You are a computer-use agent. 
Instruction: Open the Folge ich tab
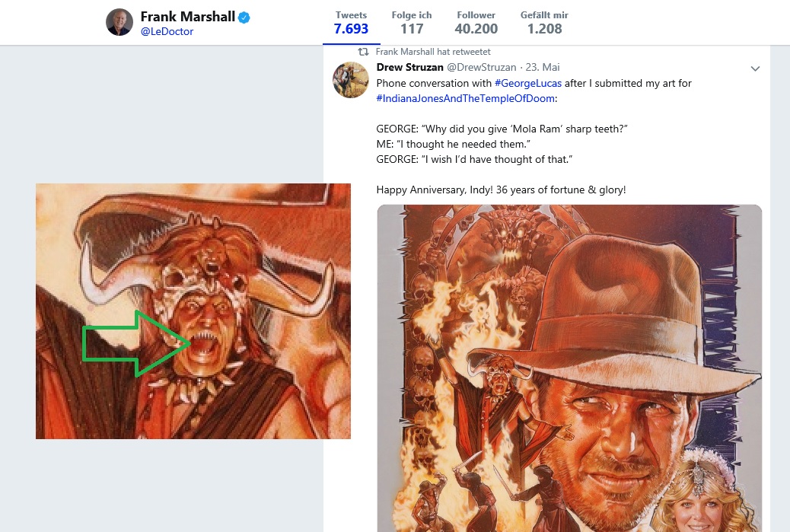click(x=412, y=23)
